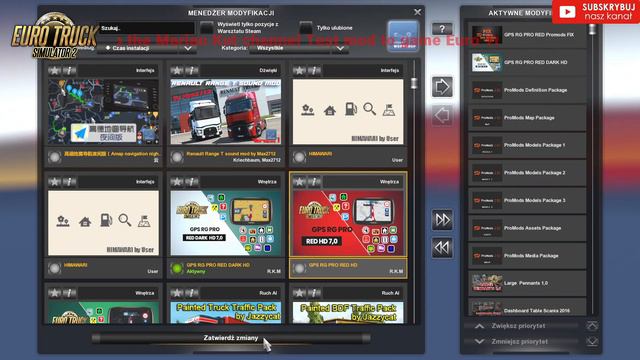Click the Renault Range T sound mod thumbnail

[x=226, y=112]
